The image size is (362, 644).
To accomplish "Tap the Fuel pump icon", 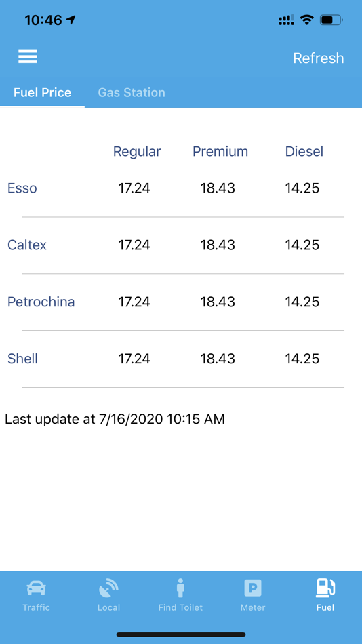I will (x=325, y=588).
